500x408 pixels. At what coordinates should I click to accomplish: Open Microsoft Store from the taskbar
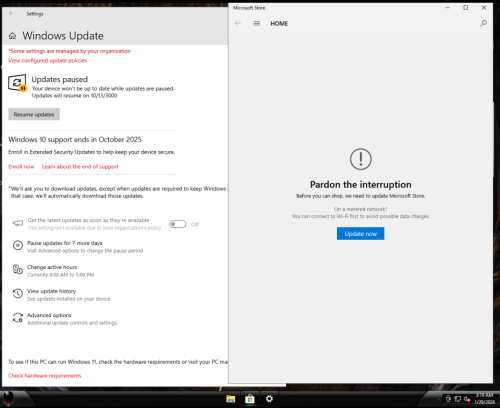250,399
